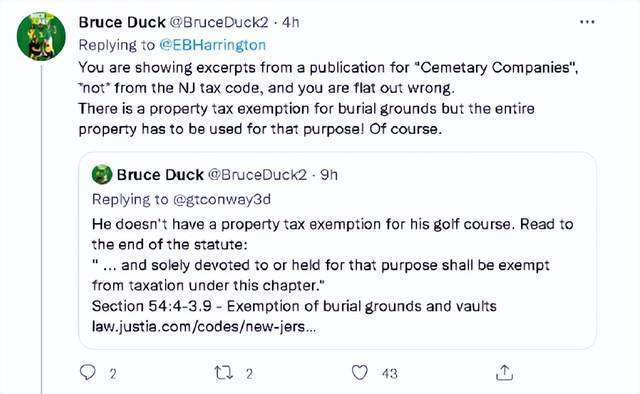
Task: Click Bruce Duck's large profile avatar
Action: pos(41,36)
